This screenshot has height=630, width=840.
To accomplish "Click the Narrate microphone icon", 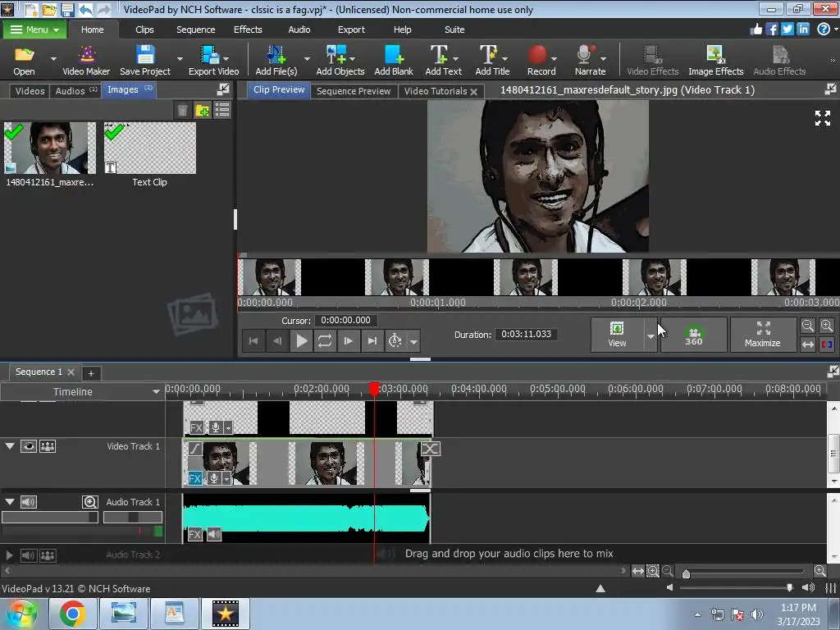I will click(590, 61).
